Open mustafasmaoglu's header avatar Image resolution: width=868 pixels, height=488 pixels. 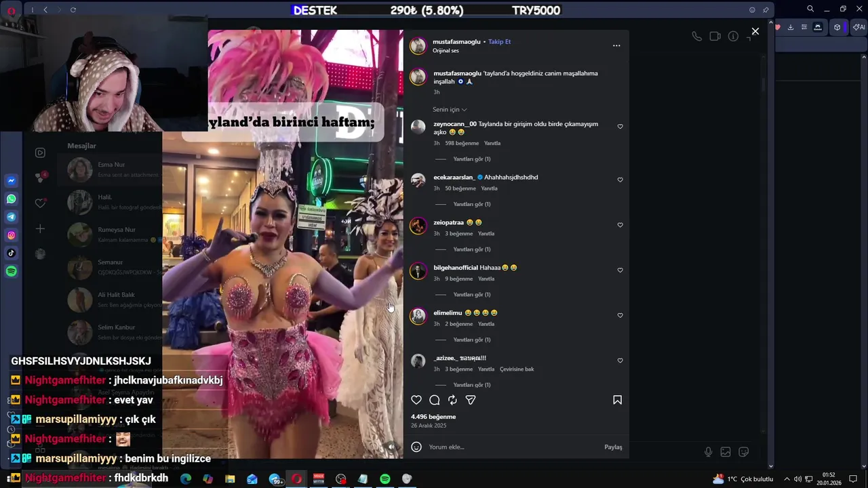point(418,45)
